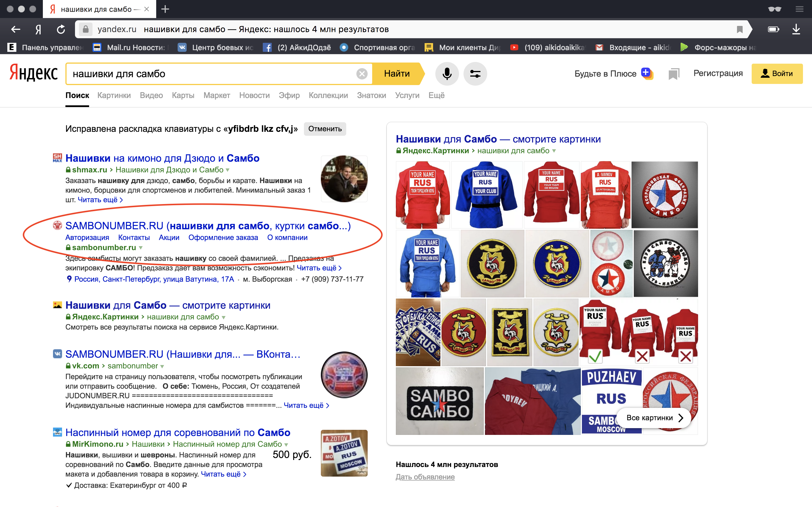
Task: Reload the page with the refresh icon
Action: coord(61,30)
